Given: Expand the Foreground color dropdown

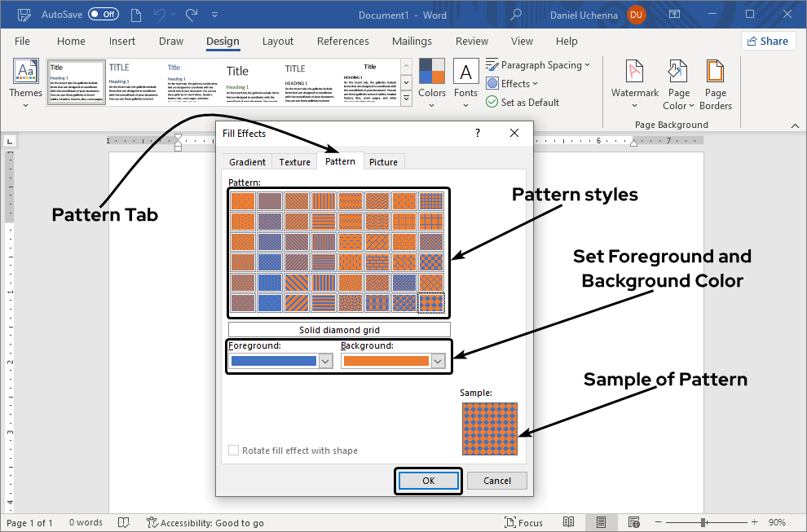Looking at the screenshot, I should (325, 361).
